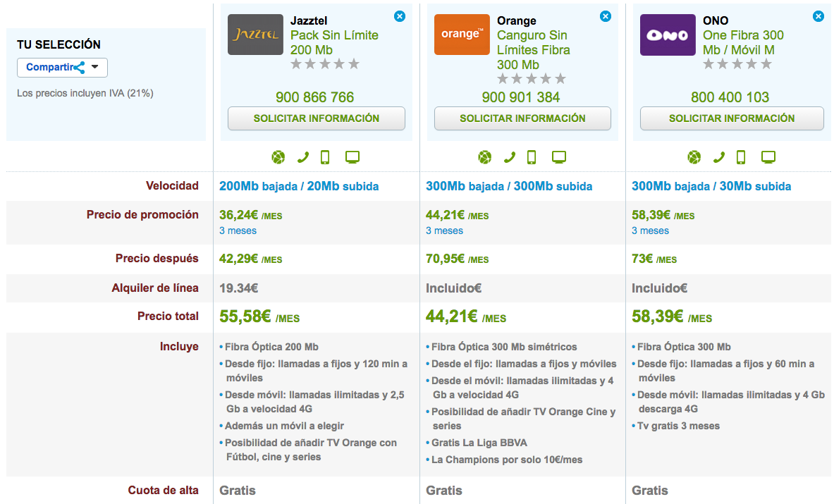Click ONO landline phone icon
This screenshot has height=504, width=834.
[718, 157]
